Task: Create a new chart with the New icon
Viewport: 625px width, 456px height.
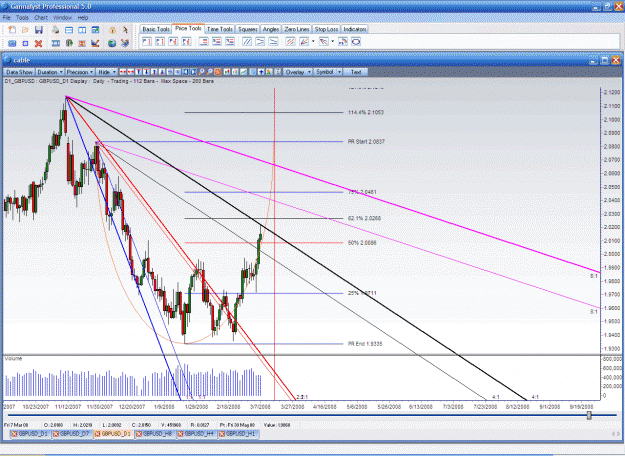Action: (12, 30)
